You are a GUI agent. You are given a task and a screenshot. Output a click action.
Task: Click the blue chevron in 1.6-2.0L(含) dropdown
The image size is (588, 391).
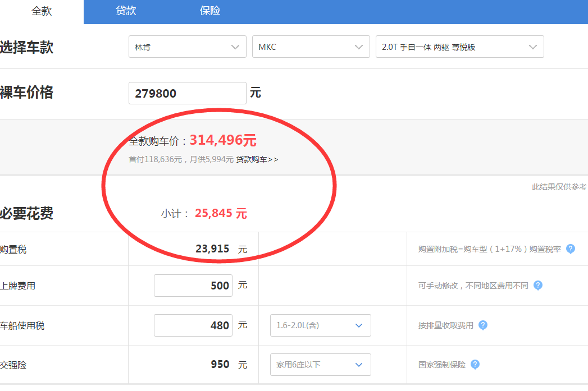tap(359, 325)
